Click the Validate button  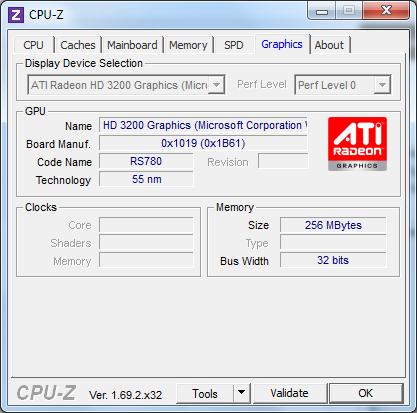(289, 393)
